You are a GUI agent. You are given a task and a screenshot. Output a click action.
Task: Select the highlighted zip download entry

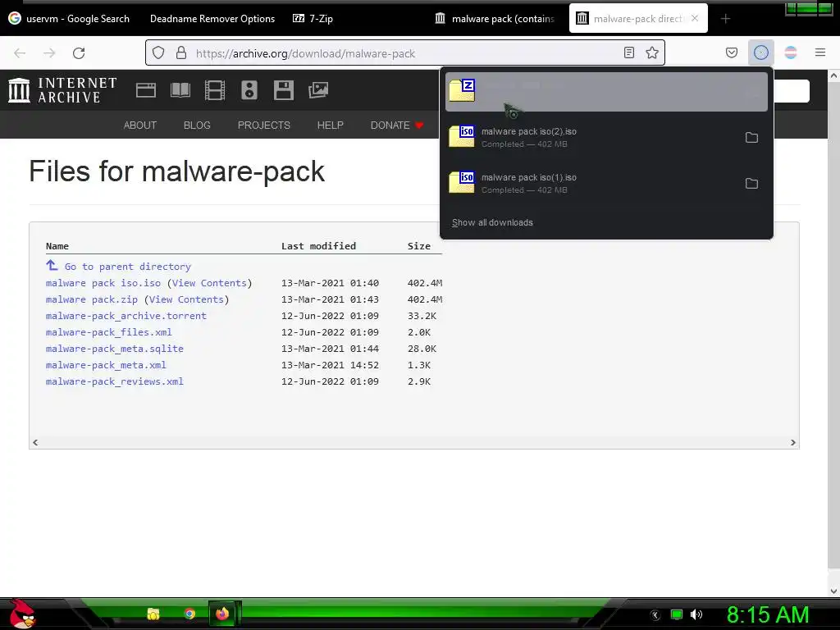(x=606, y=92)
